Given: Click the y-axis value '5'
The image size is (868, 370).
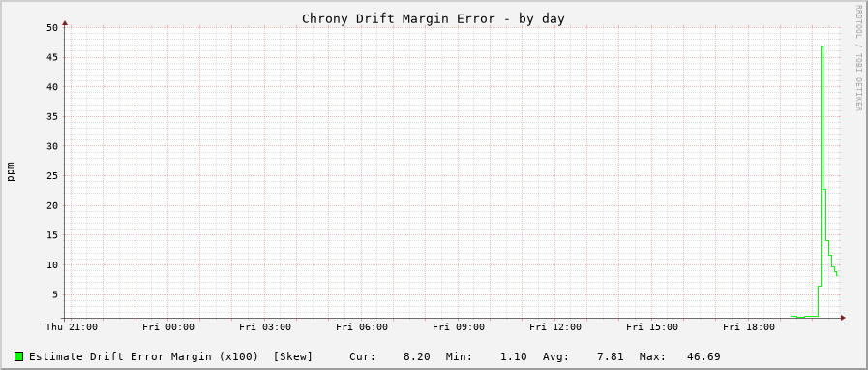Looking at the screenshot, I should [55, 294].
